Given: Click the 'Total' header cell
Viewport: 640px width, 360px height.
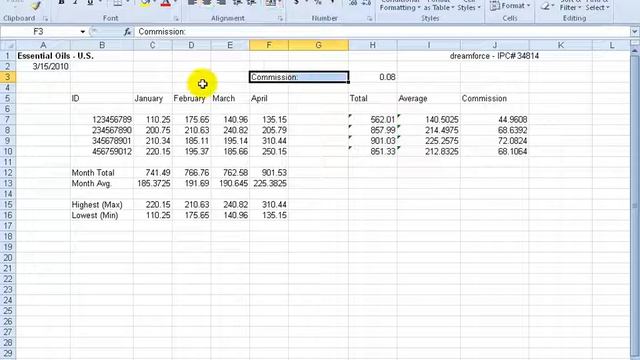Looking at the screenshot, I should pos(373,98).
